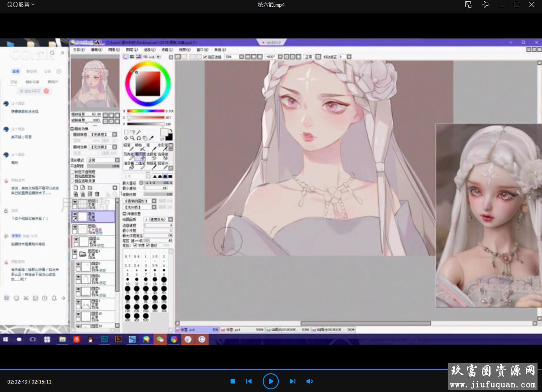Screen dimensions: 542x392
Task: Open the QQ影音 main menu dropdown
Action: click(x=21, y=4)
